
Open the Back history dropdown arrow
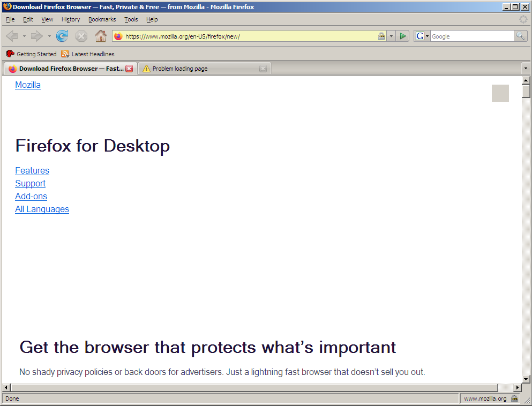24,36
